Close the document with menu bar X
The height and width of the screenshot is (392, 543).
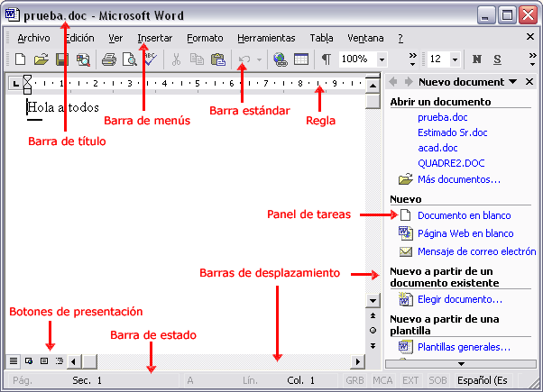coord(530,37)
